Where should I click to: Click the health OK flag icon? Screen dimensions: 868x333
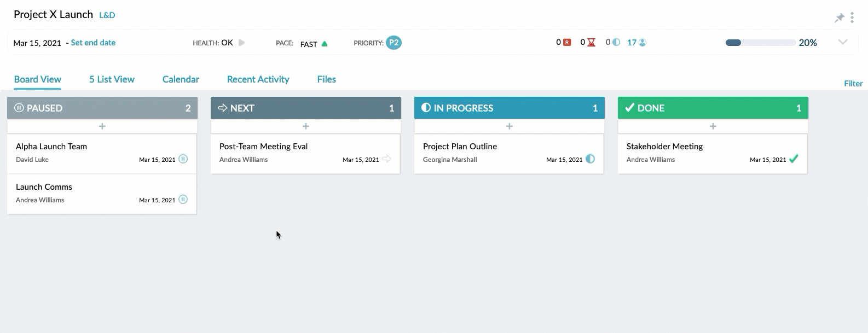click(241, 43)
